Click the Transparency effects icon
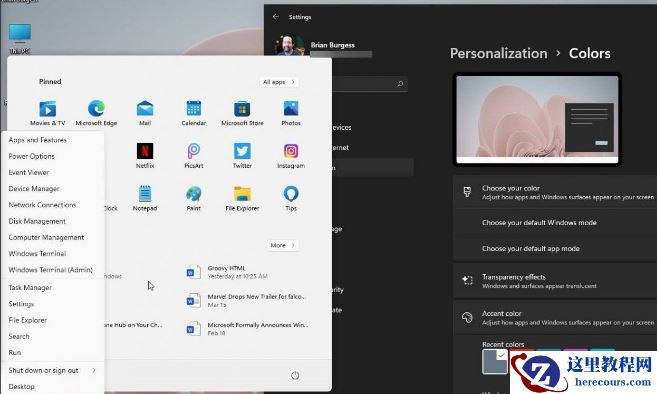The width and height of the screenshot is (657, 394). (x=467, y=280)
